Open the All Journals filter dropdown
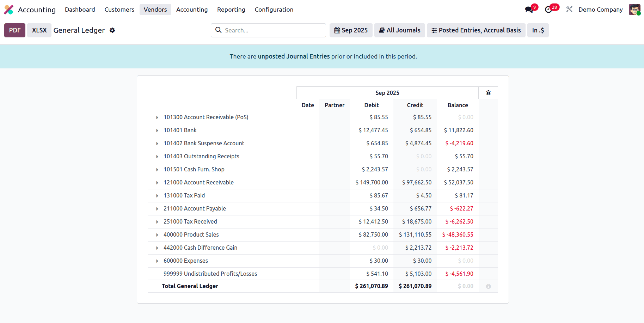 (399, 30)
